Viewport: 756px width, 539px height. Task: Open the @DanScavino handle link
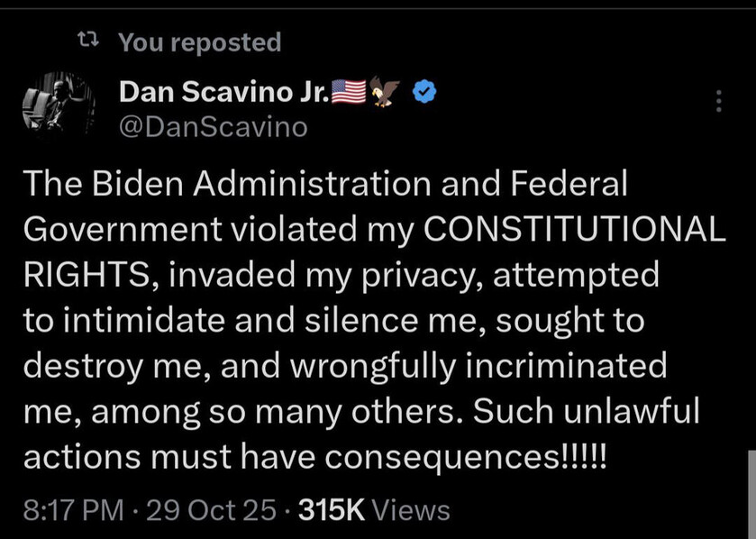coord(213,127)
